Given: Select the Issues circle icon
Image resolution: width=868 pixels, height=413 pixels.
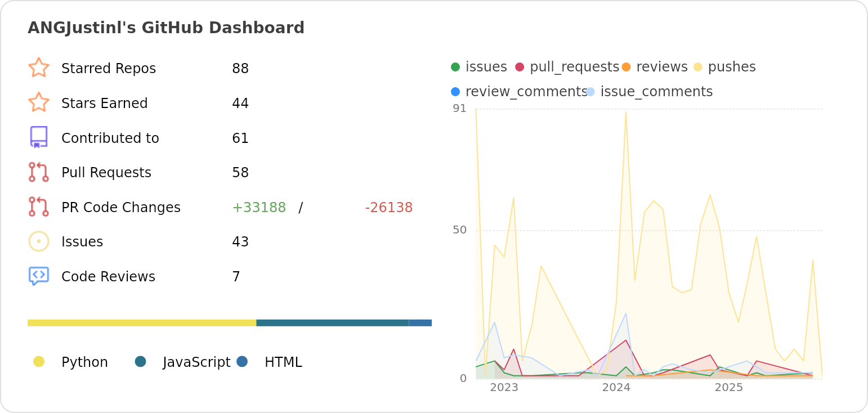Looking at the screenshot, I should click(x=39, y=241).
